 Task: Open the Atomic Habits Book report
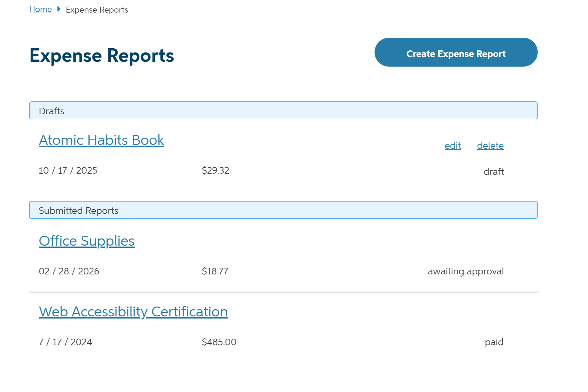101,140
